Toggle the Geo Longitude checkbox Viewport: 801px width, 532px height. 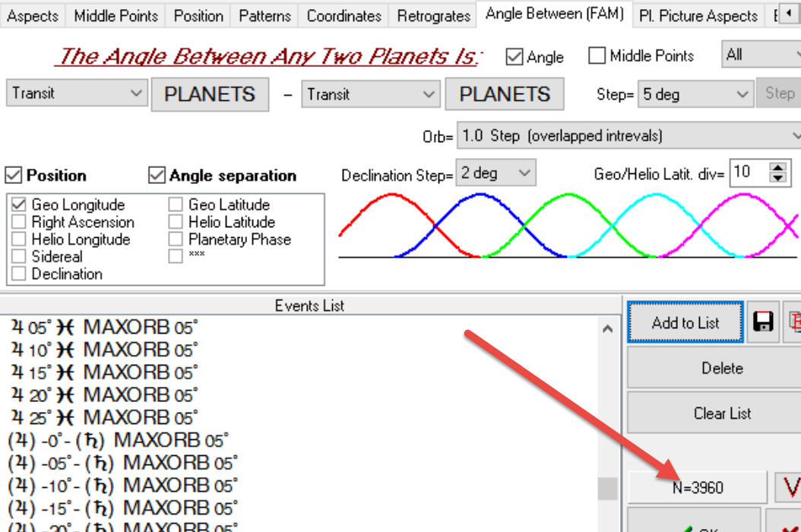tap(19, 204)
